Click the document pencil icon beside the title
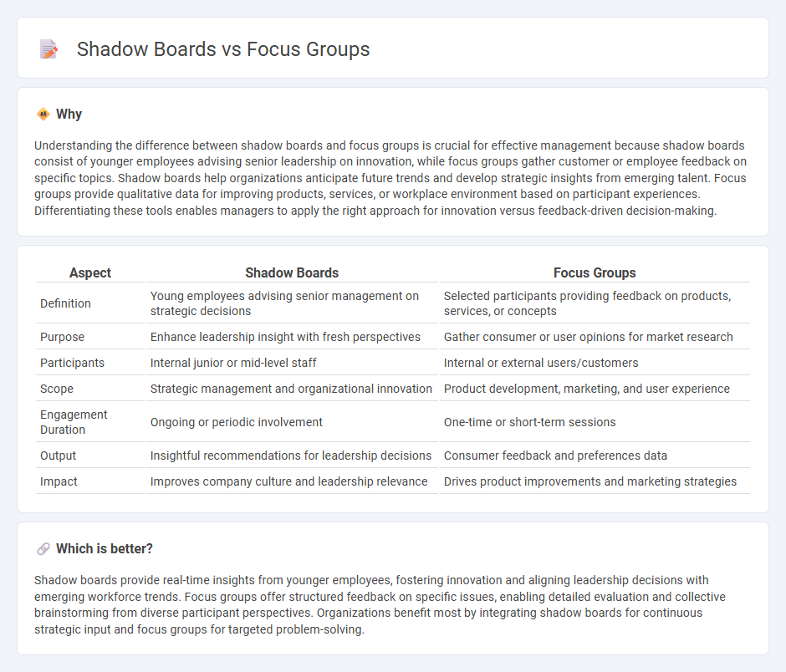The width and height of the screenshot is (786, 672). pyautogui.click(x=48, y=49)
